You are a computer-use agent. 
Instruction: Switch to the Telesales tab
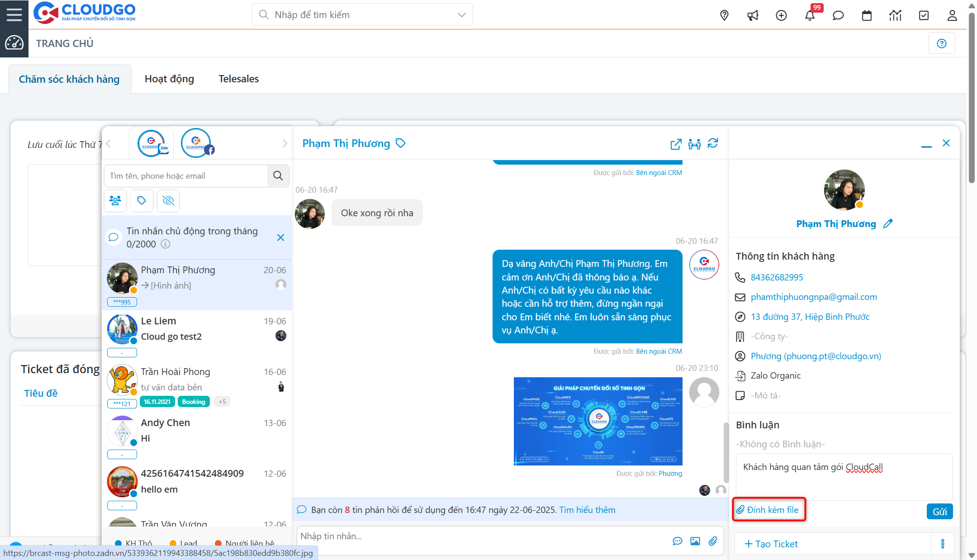tap(238, 78)
